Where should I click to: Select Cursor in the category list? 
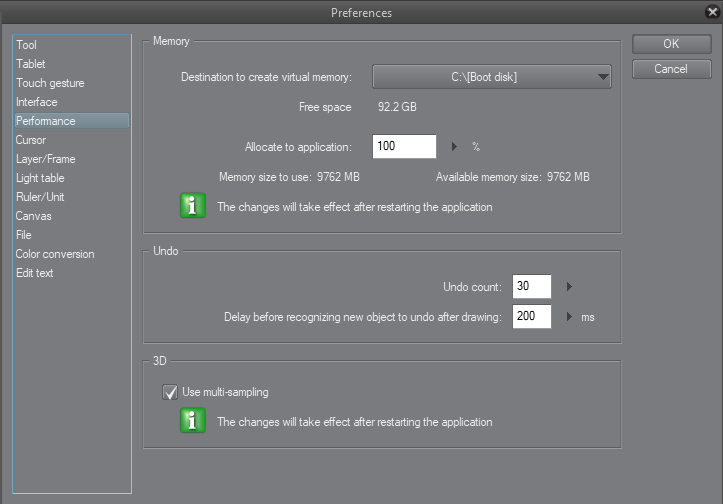coord(31,140)
